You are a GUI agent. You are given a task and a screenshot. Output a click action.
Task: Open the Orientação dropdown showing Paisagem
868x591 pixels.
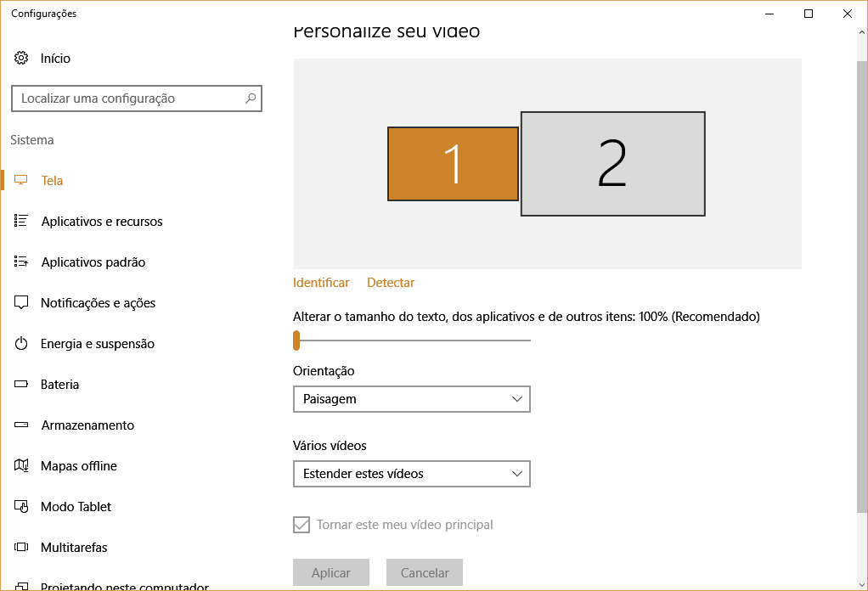412,399
